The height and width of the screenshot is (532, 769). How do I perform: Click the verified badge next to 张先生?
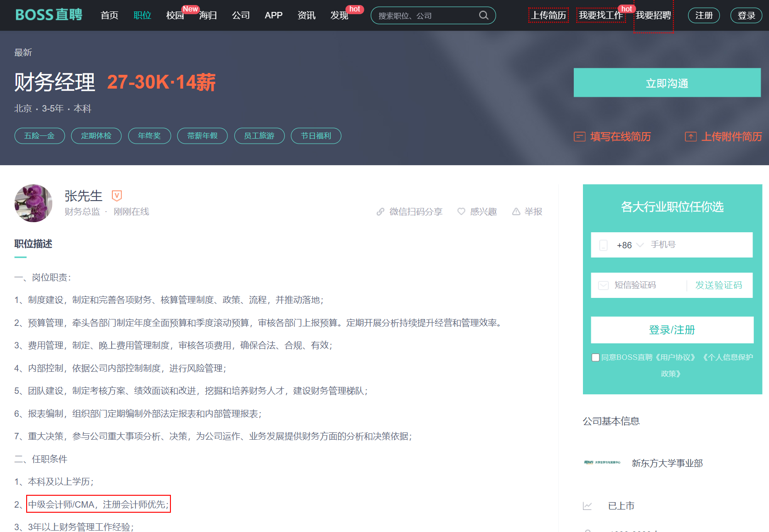point(117,196)
